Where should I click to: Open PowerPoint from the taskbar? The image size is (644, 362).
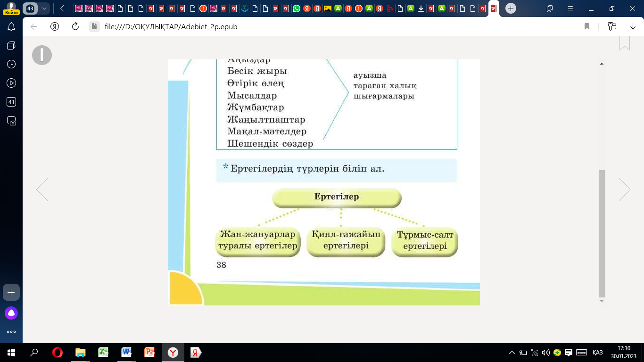pyautogui.click(x=149, y=353)
